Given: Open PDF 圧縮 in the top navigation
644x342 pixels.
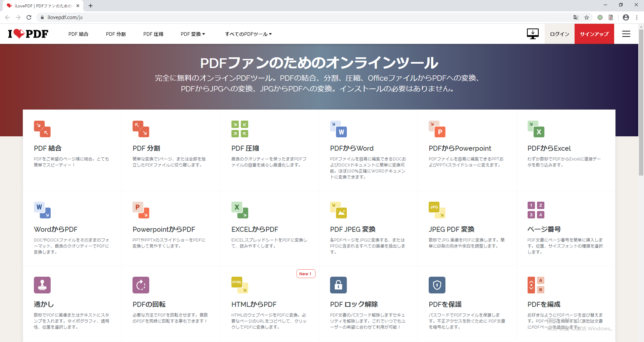Looking at the screenshot, I should point(153,34).
